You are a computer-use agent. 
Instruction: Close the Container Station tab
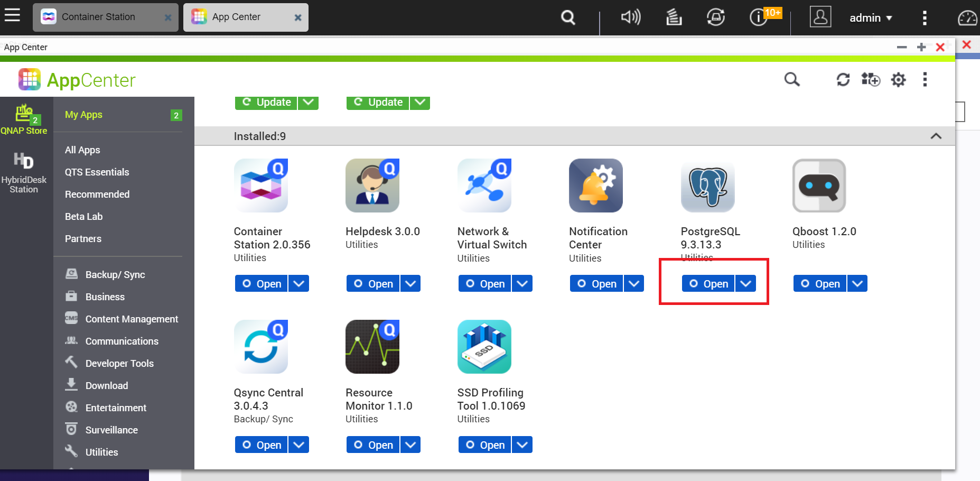coord(168,17)
